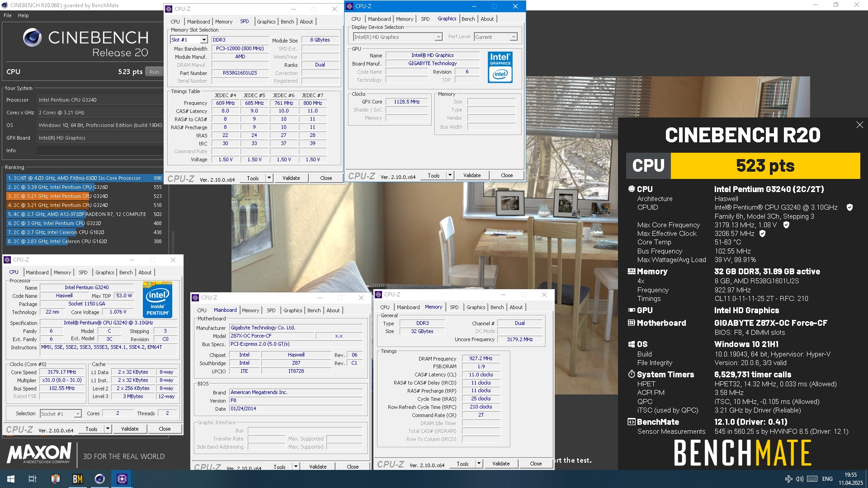Expand Tools arrow in CPU-Z Mainboard window

coord(296,466)
